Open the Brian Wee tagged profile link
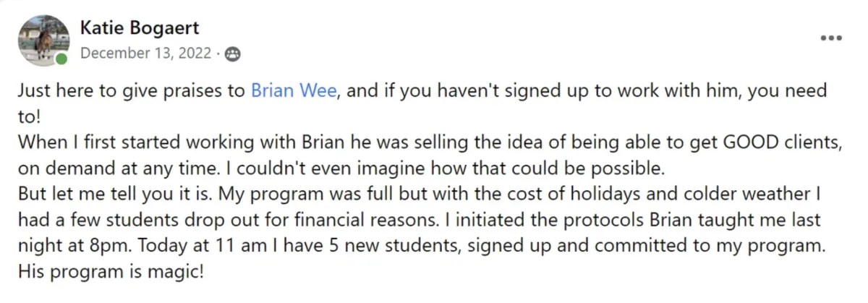The height and width of the screenshot is (303, 868). tap(293, 93)
